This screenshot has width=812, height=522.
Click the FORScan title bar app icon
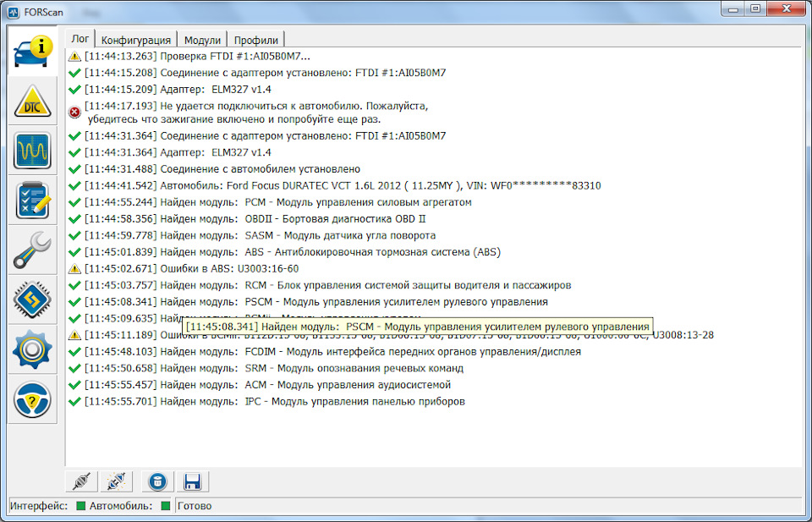pyautogui.click(x=14, y=11)
